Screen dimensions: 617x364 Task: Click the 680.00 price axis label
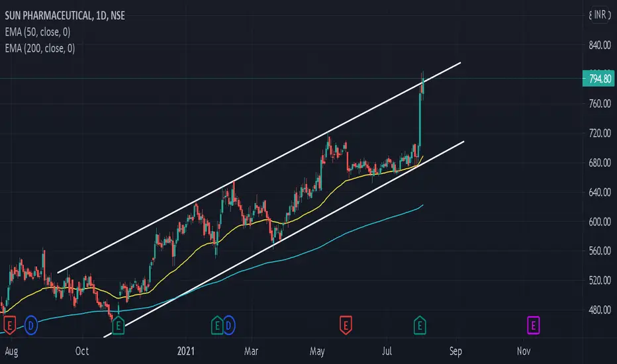(x=600, y=163)
